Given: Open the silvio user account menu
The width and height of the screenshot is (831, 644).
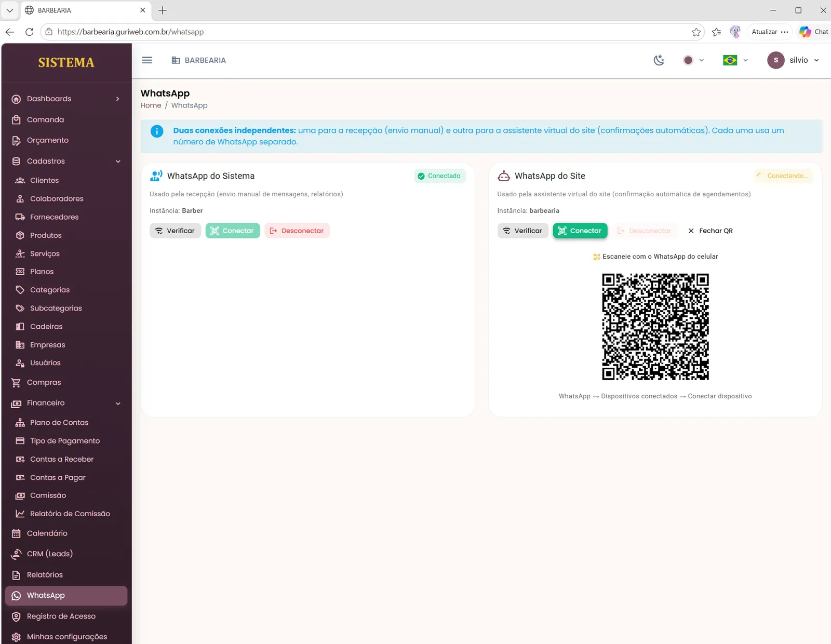Looking at the screenshot, I should (793, 60).
